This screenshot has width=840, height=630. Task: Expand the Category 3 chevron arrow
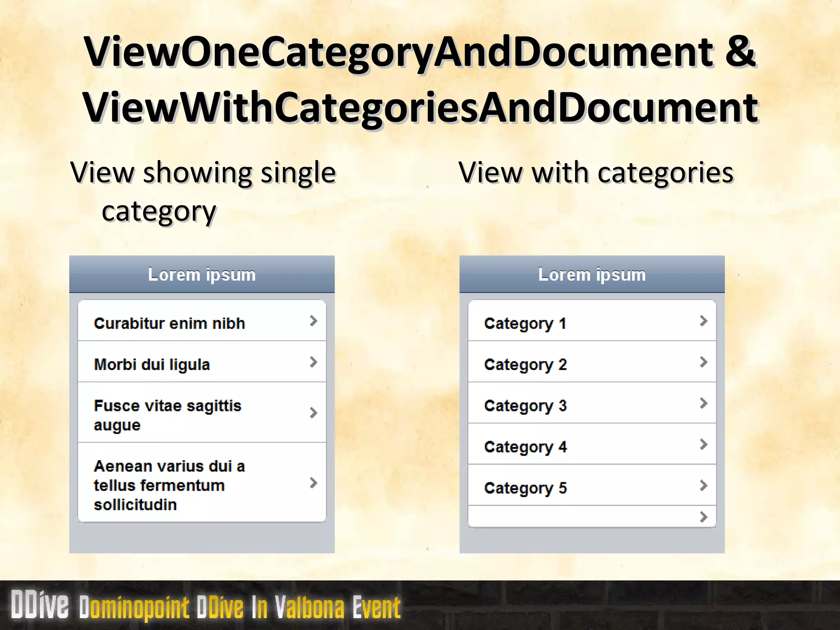click(703, 403)
